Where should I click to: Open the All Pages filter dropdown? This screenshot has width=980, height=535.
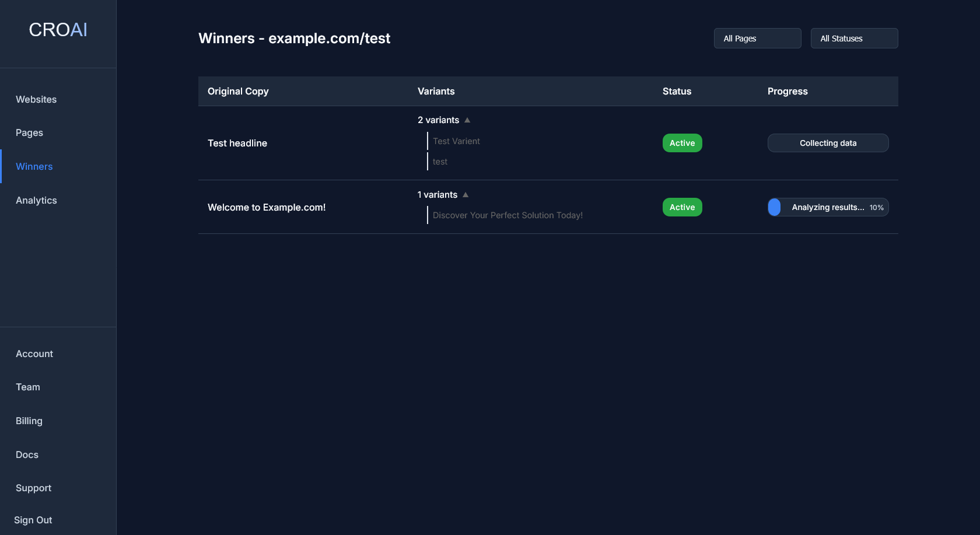(757, 38)
